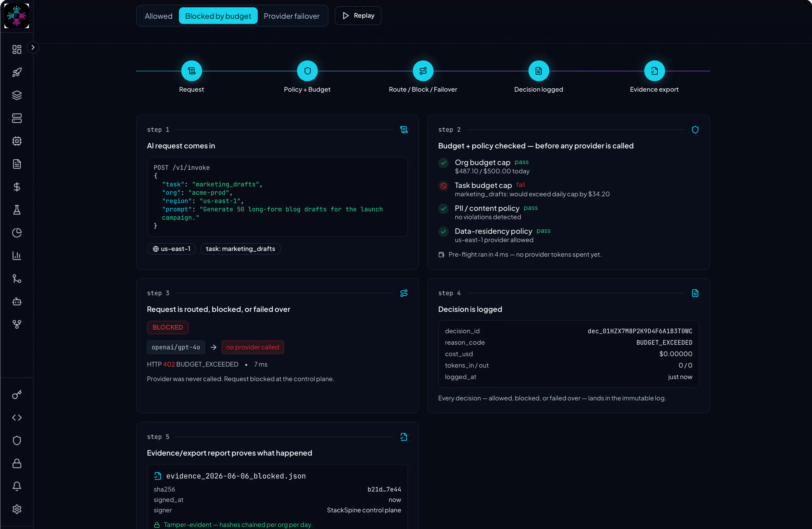Click the StackSpine control plane signer value
This screenshot has height=529, width=812.
(364, 510)
